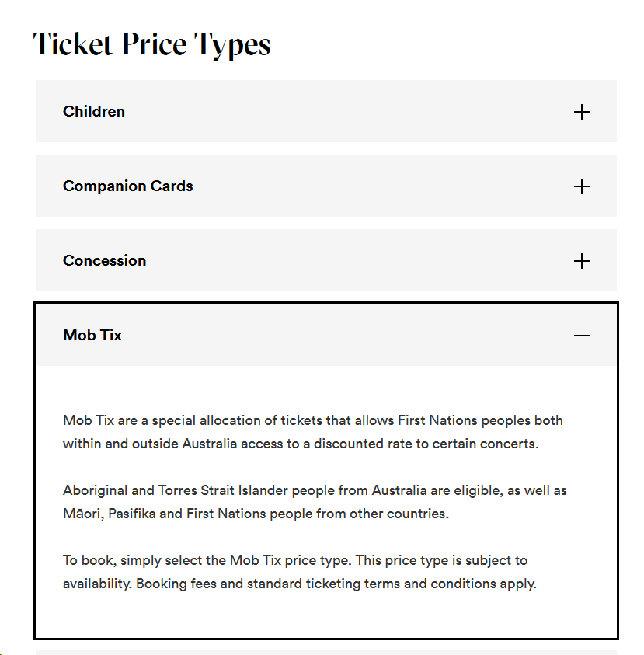
Task: Collapse Mob Tix by clicking its title
Action: [92, 336]
